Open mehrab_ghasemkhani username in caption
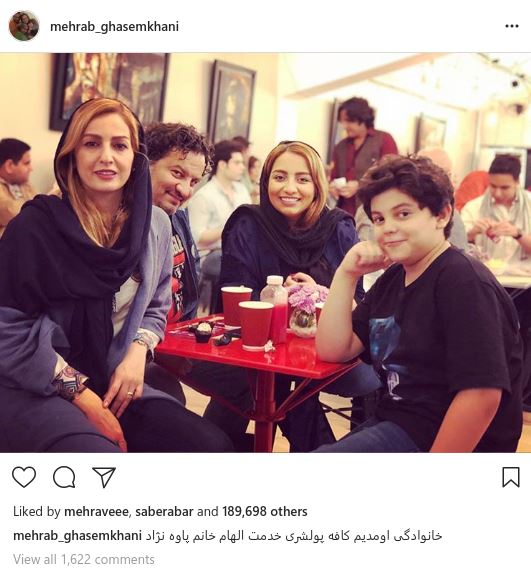 (77, 536)
